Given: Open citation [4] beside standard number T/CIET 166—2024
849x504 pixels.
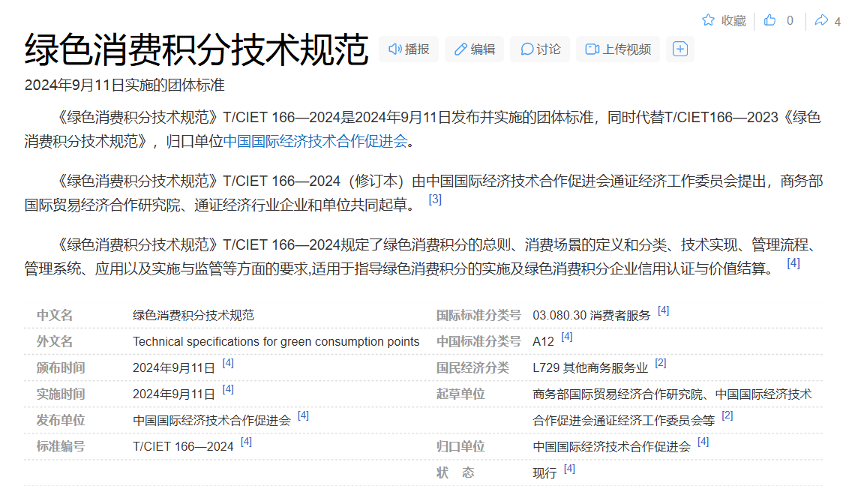Looking at the screenshot, I should click(x=245, y=441).
